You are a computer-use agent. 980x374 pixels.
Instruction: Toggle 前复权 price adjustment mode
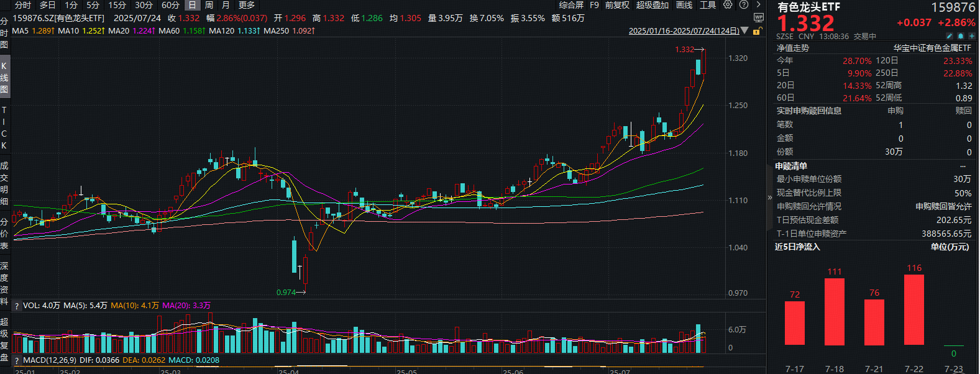pos(616,5)
